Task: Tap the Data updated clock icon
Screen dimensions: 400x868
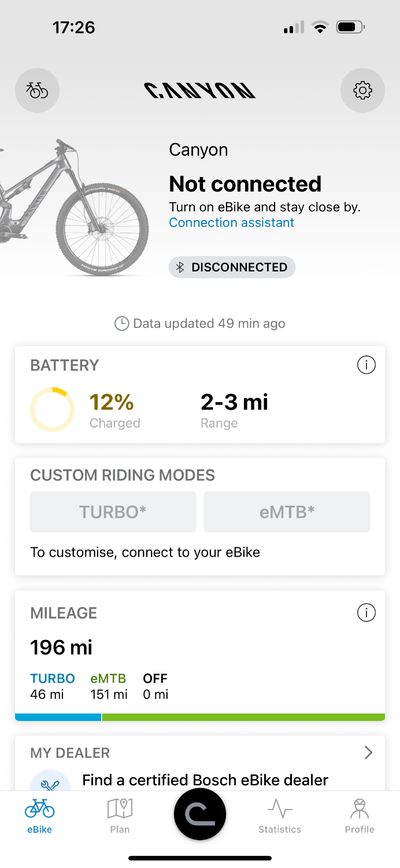Action: point(121,323)
